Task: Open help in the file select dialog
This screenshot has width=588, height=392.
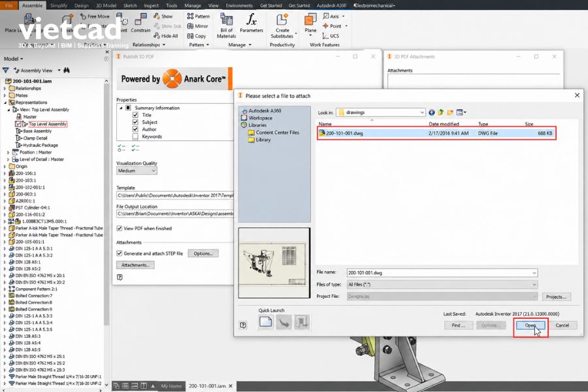Action: coord(243,325)
